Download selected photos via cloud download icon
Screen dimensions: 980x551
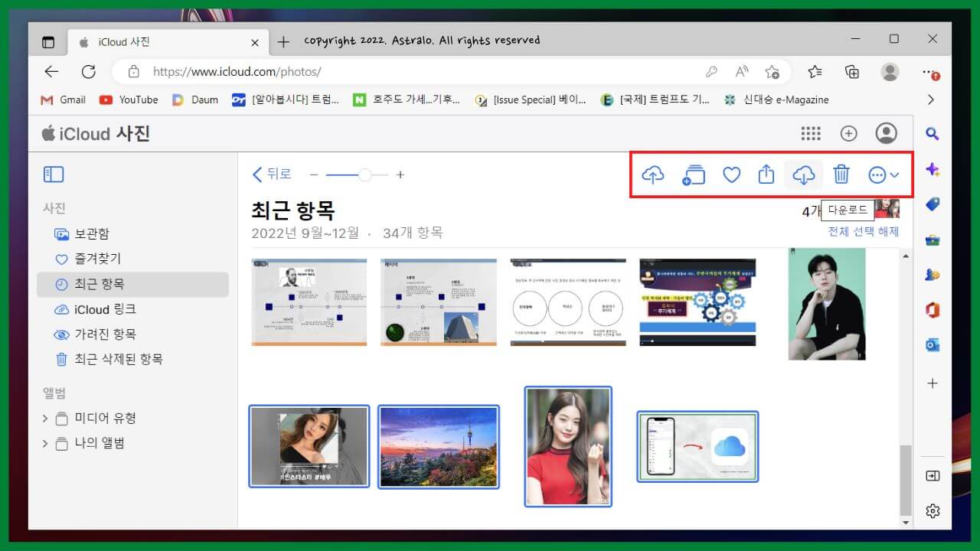click(803, 174)
